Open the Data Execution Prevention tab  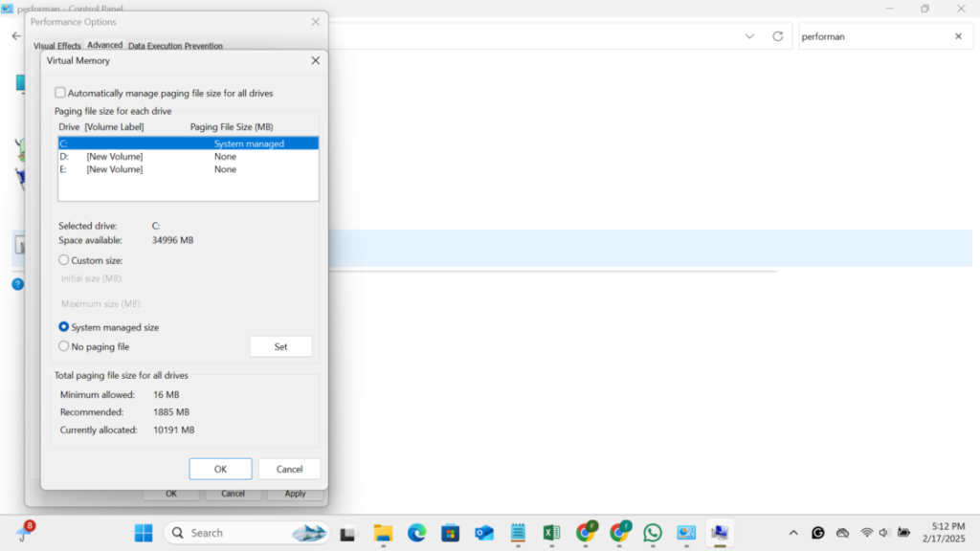tap(176, 45)
